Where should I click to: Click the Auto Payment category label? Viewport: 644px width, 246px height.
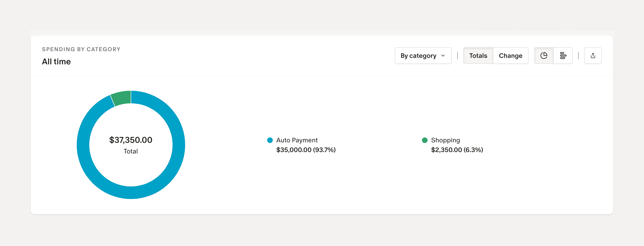(297, 140)
